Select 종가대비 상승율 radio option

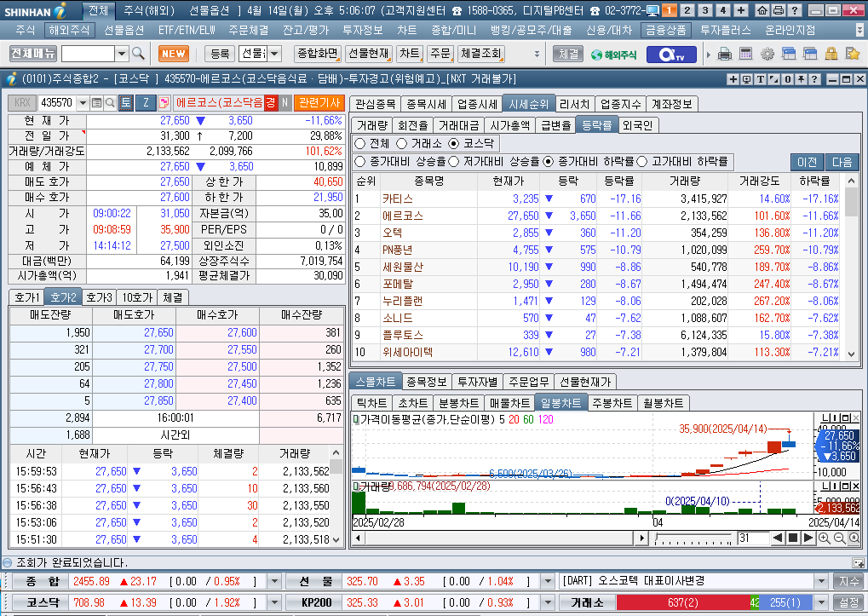359,162
